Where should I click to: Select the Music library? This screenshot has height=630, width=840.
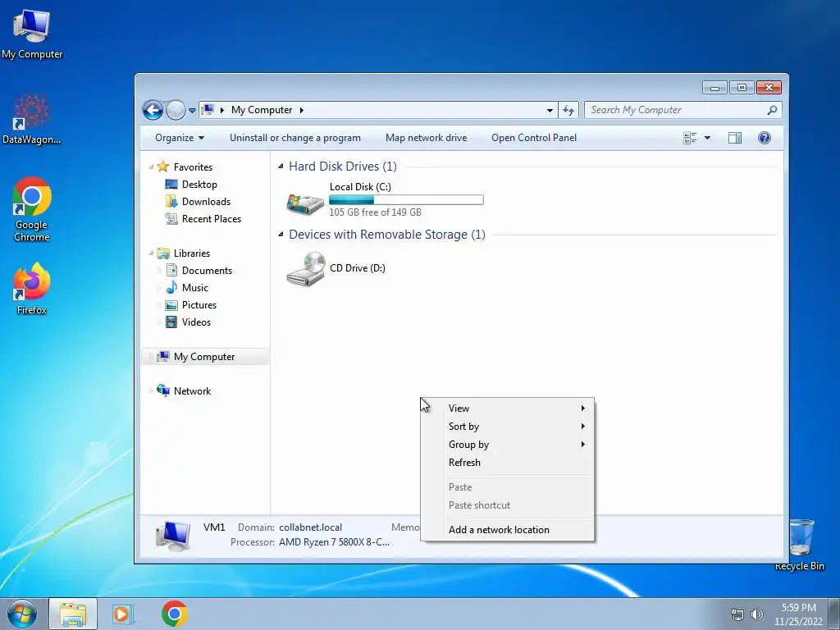tap(195, 288)
